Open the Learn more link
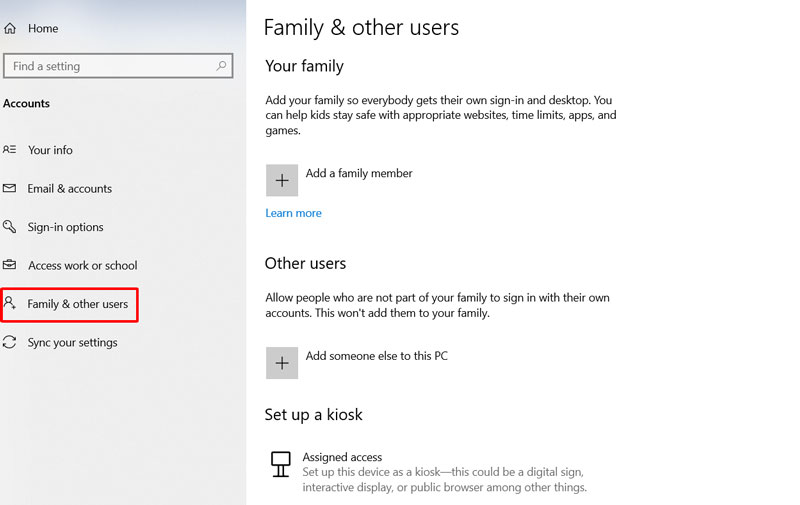This screenshot has width=800, height=505. (x=293, y=213)
